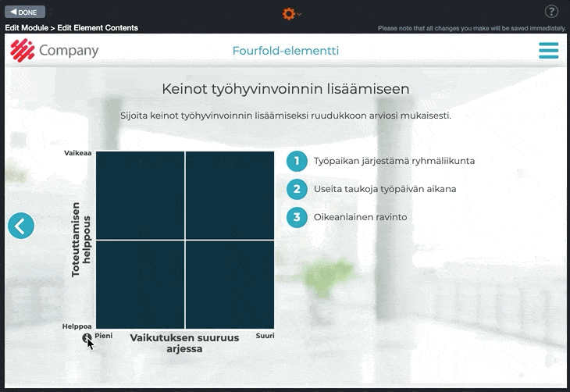Open the help question mark icon
Viewport: 570px width, 392px height.
point(551,12)
